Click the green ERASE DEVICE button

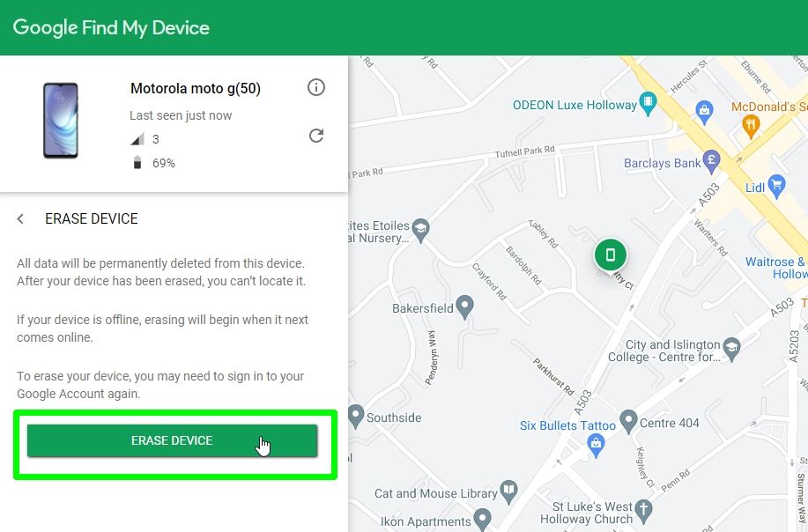pyautogui.click(x=172, y=440)
